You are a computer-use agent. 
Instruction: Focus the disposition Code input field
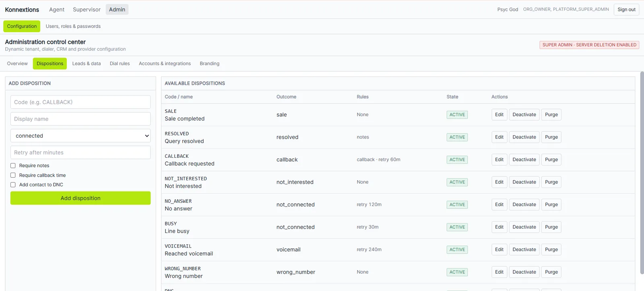(x=80, y=102)
